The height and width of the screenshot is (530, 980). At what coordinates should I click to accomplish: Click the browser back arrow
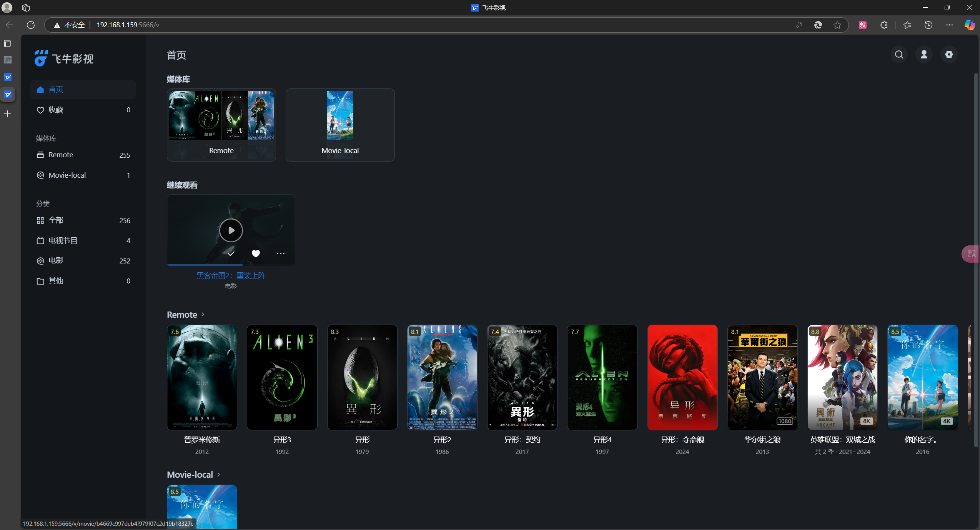pyautogui.click(x=10, y=25)
